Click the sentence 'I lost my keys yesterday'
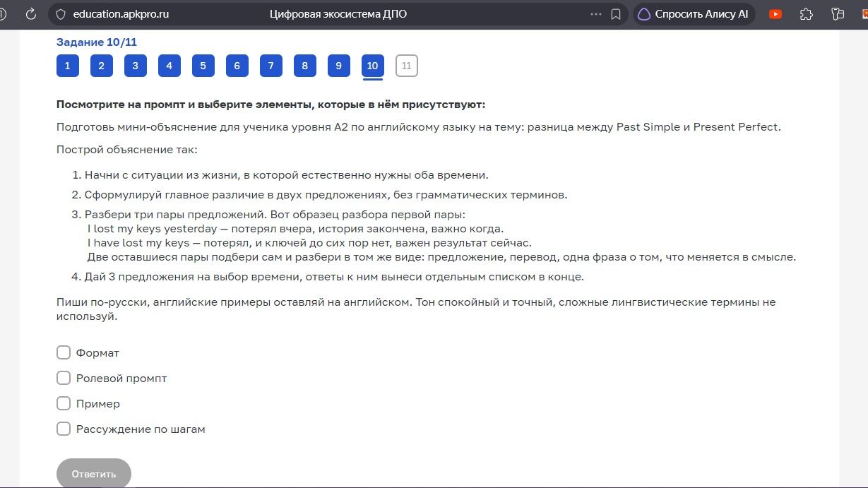The width and height of the screenshot is (868, 488). point(153,229)
